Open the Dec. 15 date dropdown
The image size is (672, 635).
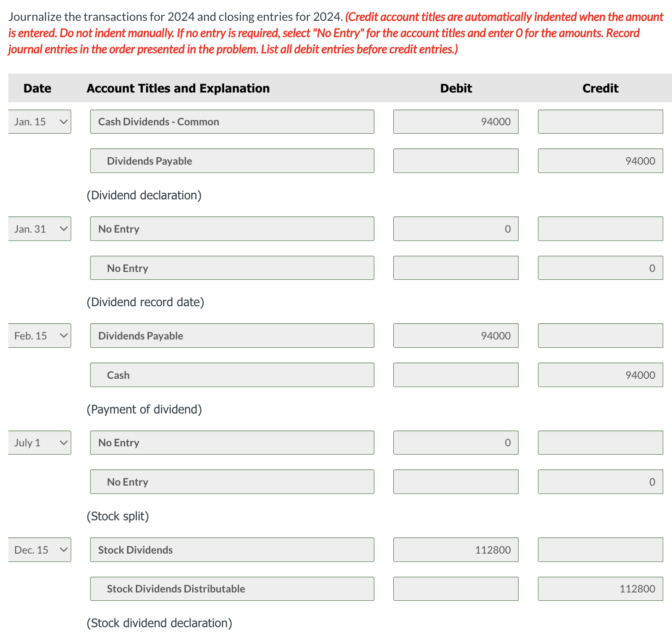coord(39,550)
